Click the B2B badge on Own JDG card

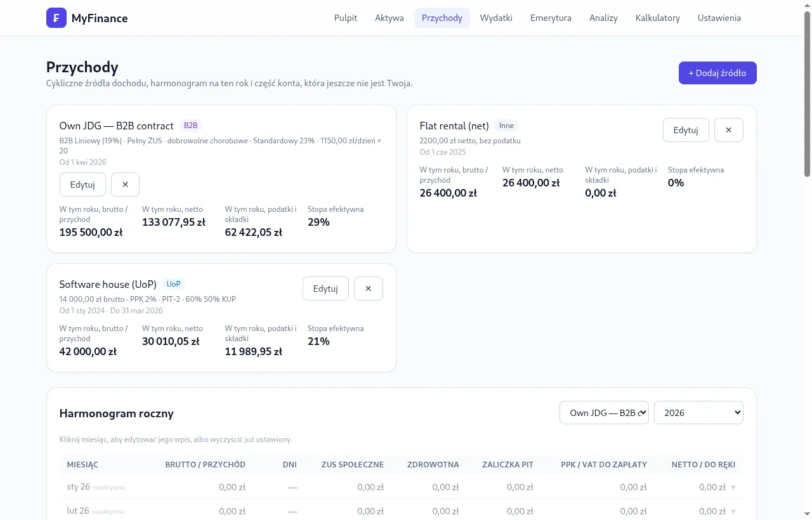[x=191, y=126]
